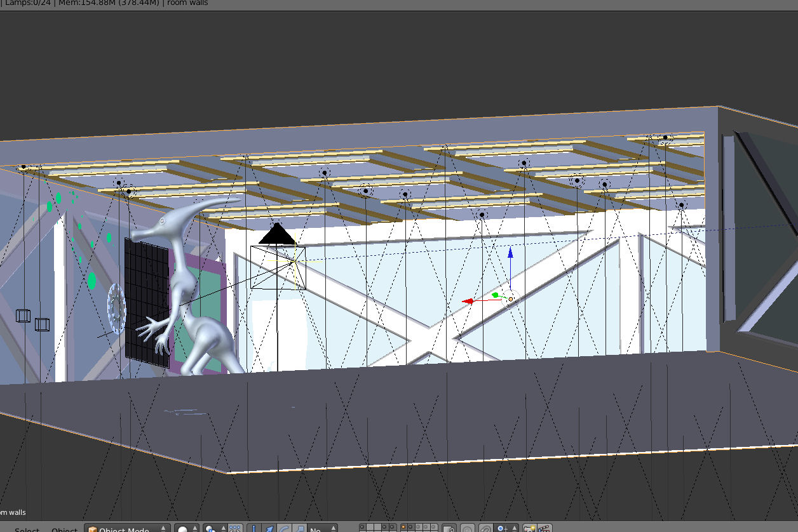
Task: Click the camera object's black triangle marker
Action: 277,233
